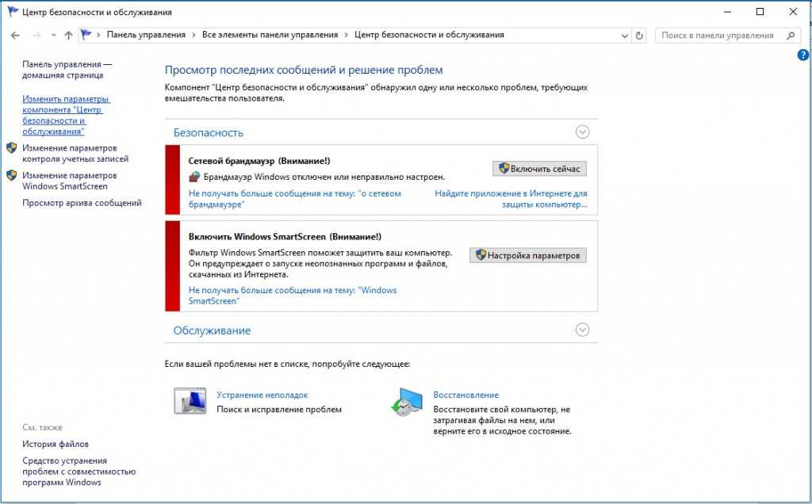
Task: Click the 'Безопасность' section header
Action: pyautogui.click(x=209, y=132)
